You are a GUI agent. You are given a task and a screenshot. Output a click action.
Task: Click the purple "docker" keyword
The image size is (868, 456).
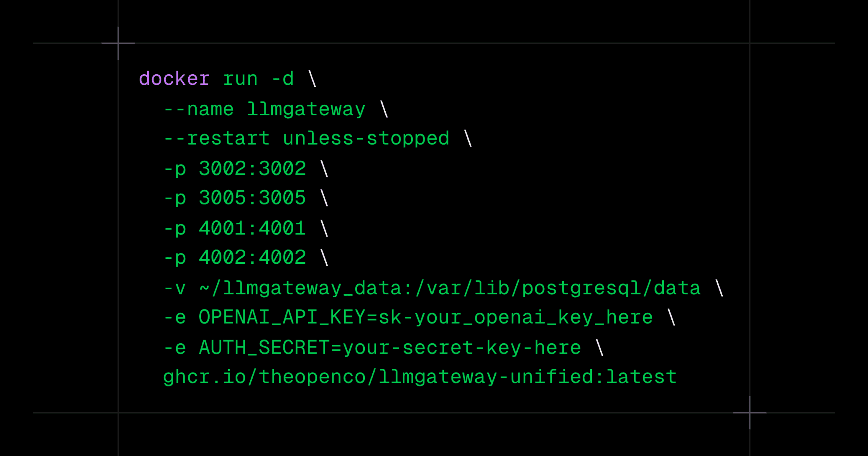tap(174, 79)
